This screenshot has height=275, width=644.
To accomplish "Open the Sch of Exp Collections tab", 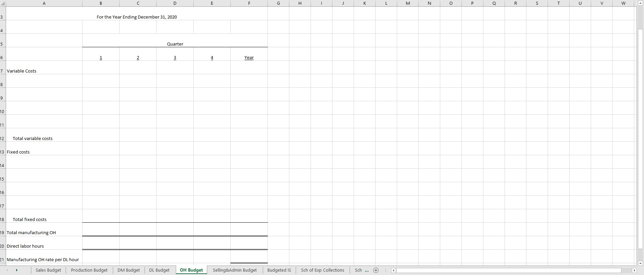I will tap(323, 270).
